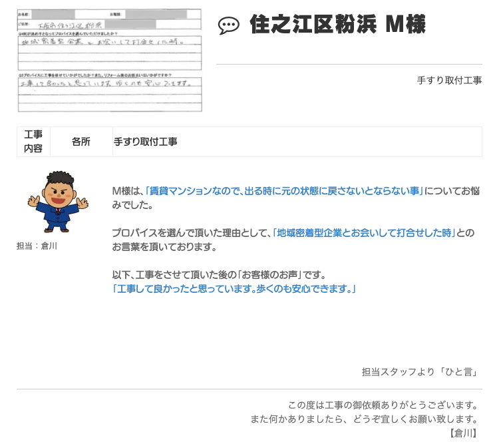
Task: Click blue quote 工事して良かったと思っています
Action: point(234,289)
